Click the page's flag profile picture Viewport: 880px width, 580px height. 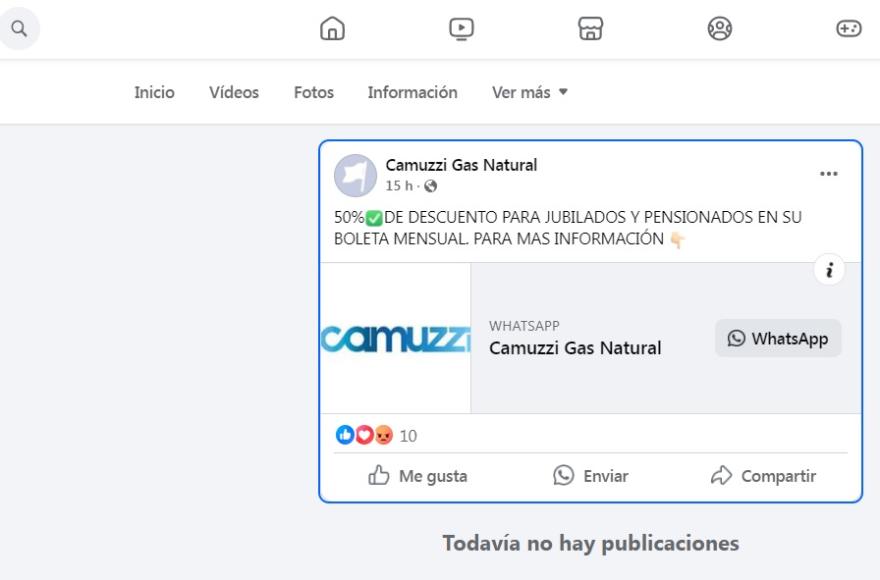[x=355, y=175]
